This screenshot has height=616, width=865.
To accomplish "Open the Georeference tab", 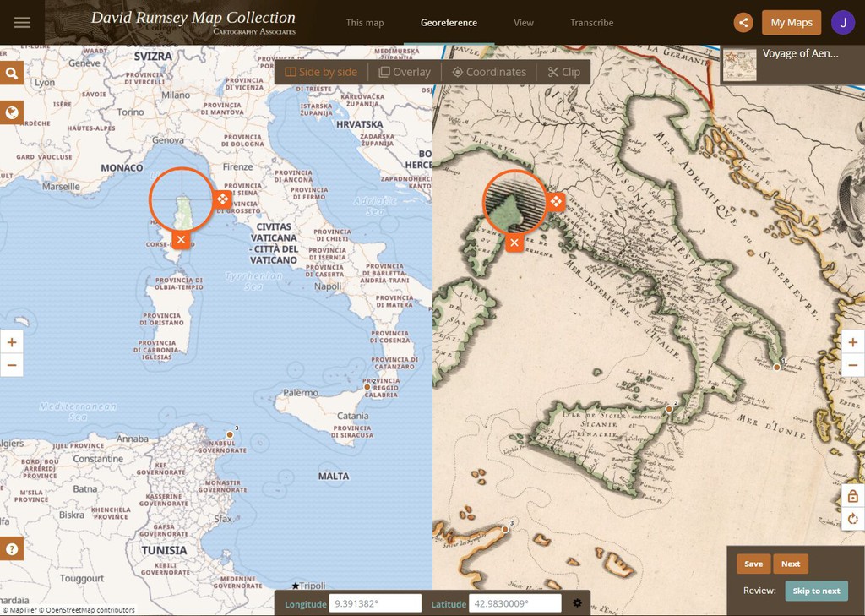I will pos(449,23).
